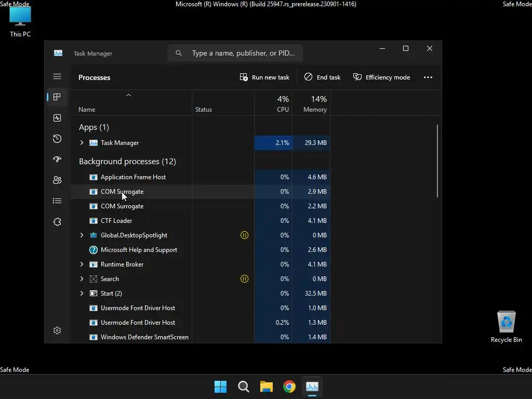Screen dimensions: 532x399
Task: Open the Services page icon in sidebar
Action: tap(57, 221)
